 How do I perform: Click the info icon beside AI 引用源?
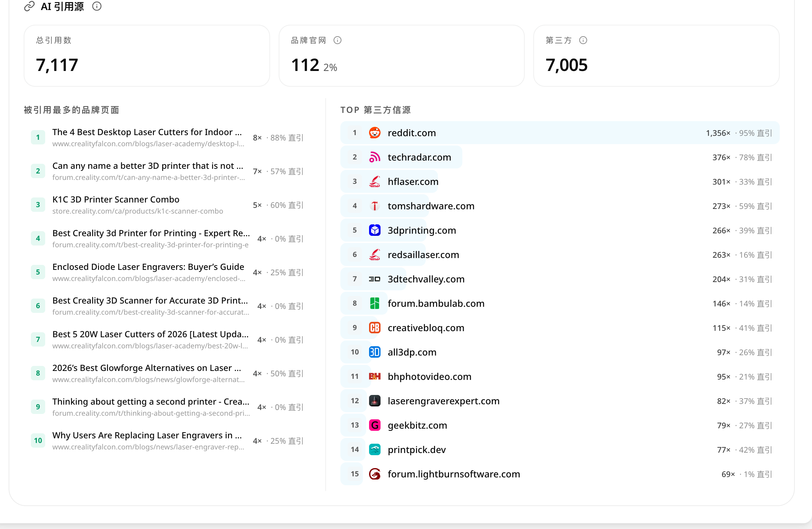(x=97, y=6)
